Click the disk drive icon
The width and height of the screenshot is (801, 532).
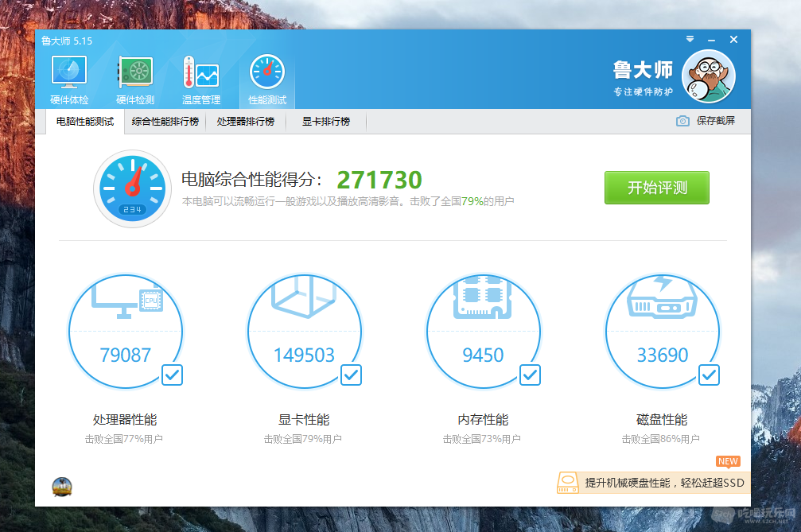click(x=662, y=298)
